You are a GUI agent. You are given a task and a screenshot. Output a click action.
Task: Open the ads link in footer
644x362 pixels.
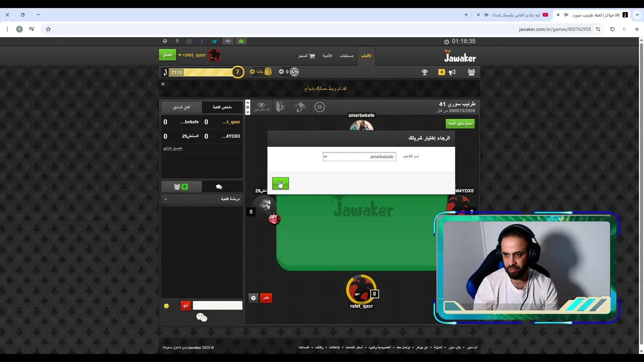(x=334, y=347)
